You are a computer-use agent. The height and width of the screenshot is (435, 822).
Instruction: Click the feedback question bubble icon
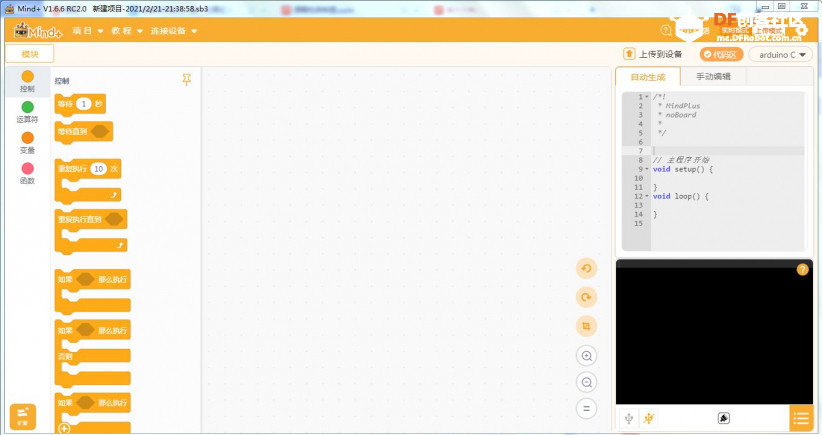click(666, 30)
